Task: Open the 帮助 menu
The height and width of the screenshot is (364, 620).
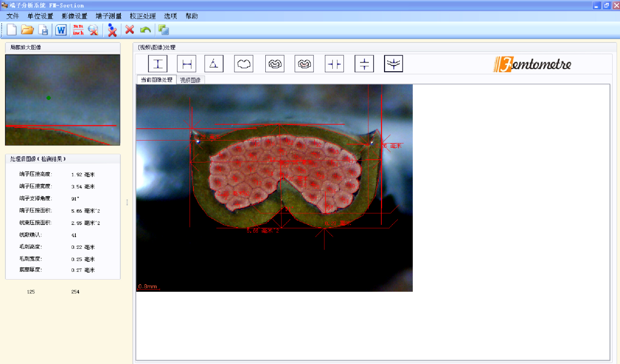Action: (192, 16)
